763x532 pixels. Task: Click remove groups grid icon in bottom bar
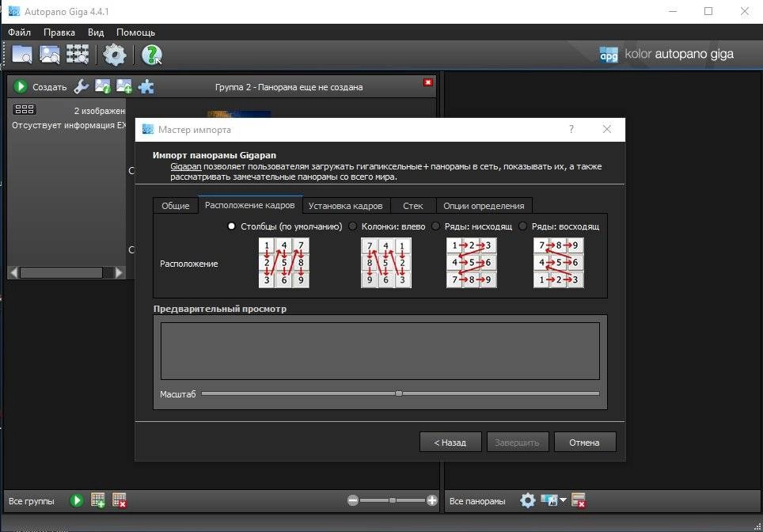pyautogui.click(x=120, y=500)
